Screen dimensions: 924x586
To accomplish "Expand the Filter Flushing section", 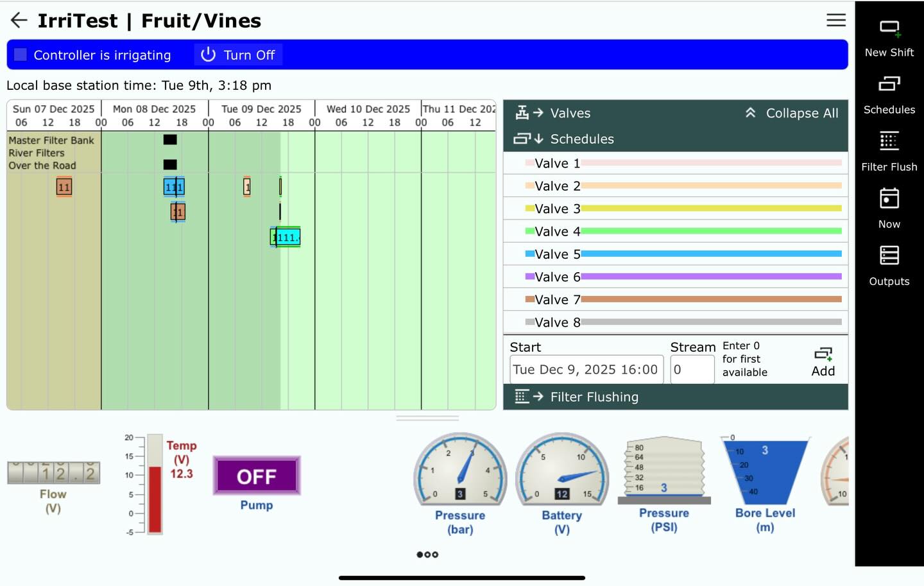I will click(x=675, y=397).
